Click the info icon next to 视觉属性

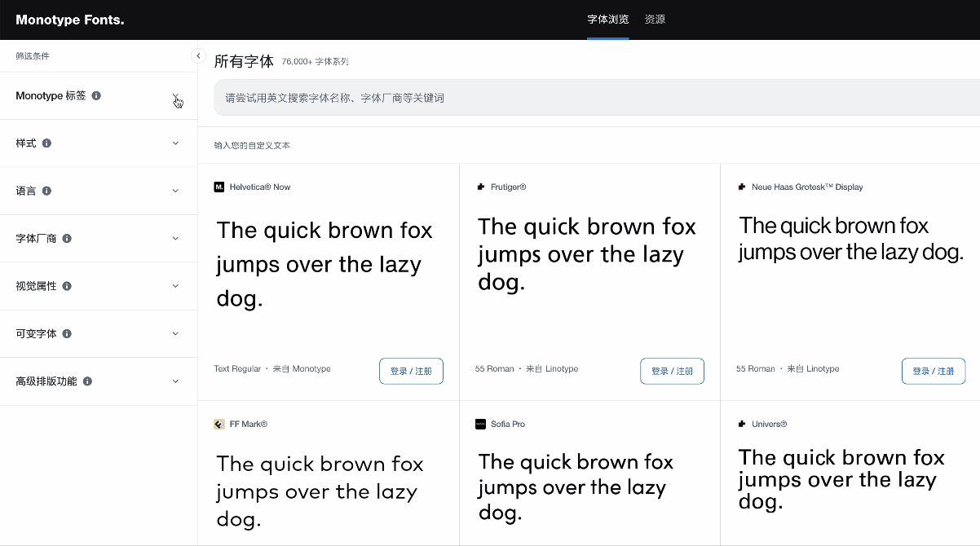click(x=67, y=286)
